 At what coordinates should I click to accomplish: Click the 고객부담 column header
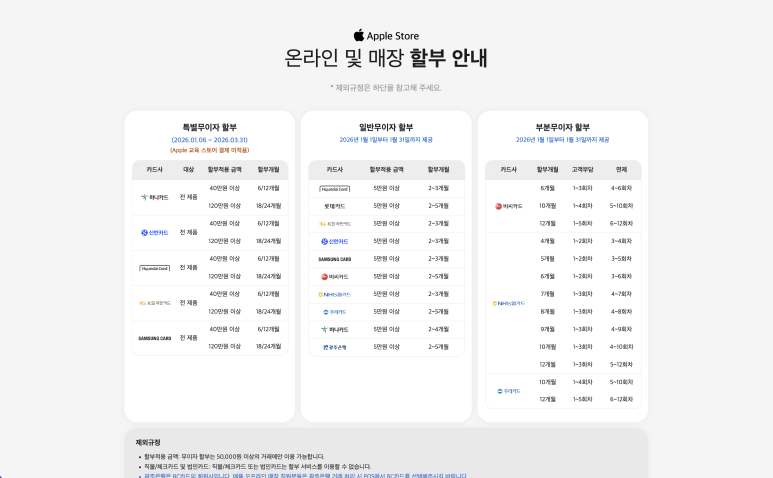[x=583, y=170]
